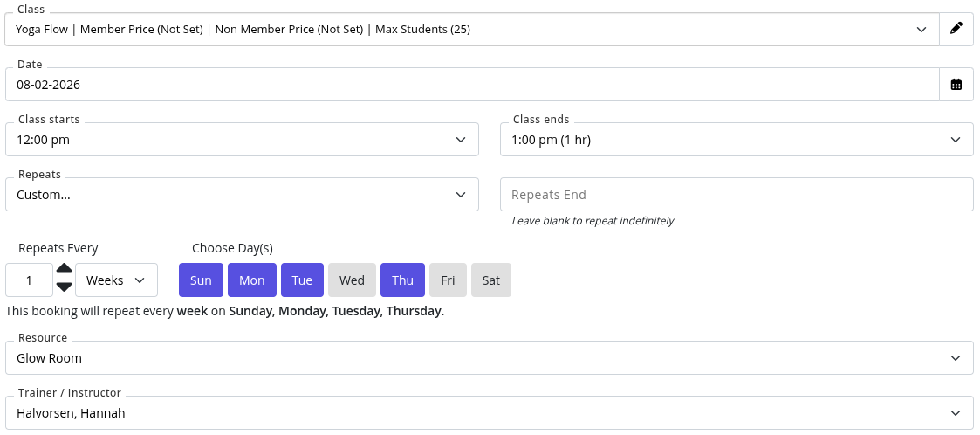Enable Wed as a repeat day
The height and width of the screenshot is (435, 980).
(352, 280)
